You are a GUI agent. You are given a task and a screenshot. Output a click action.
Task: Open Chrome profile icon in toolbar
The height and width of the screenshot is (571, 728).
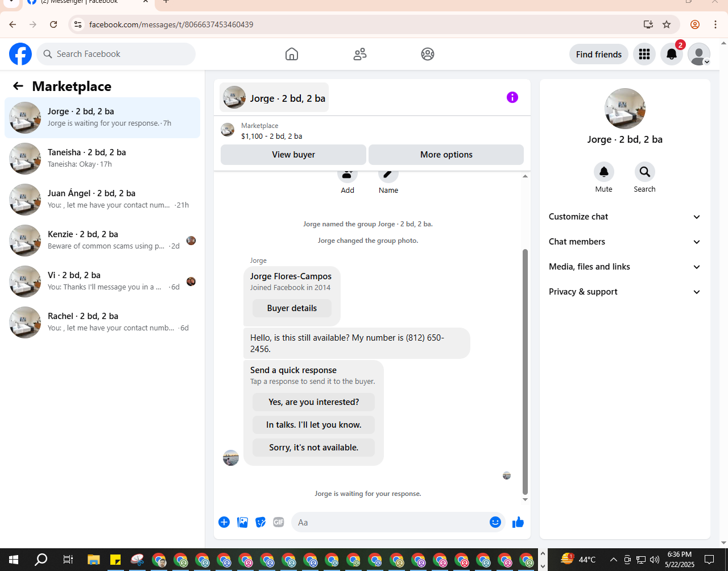[695, 24]
